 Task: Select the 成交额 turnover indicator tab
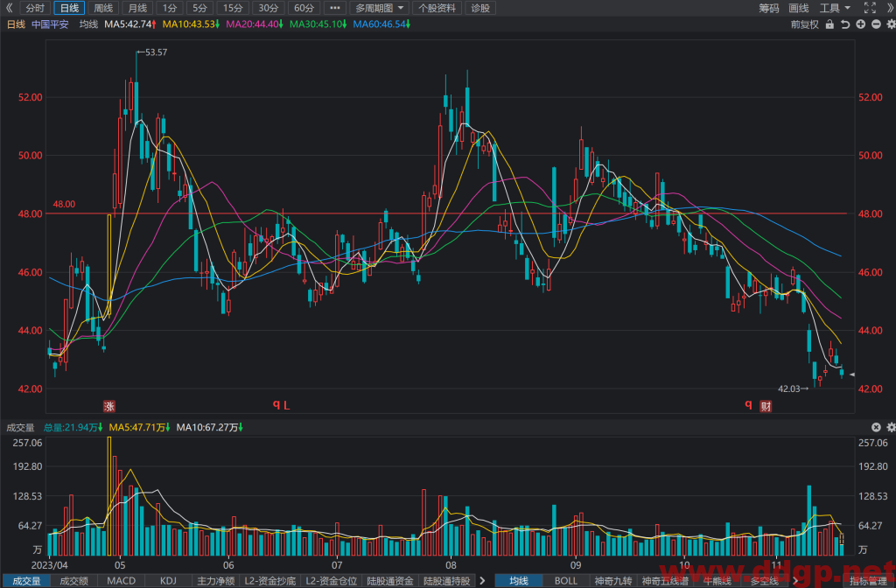pos(73,581)
